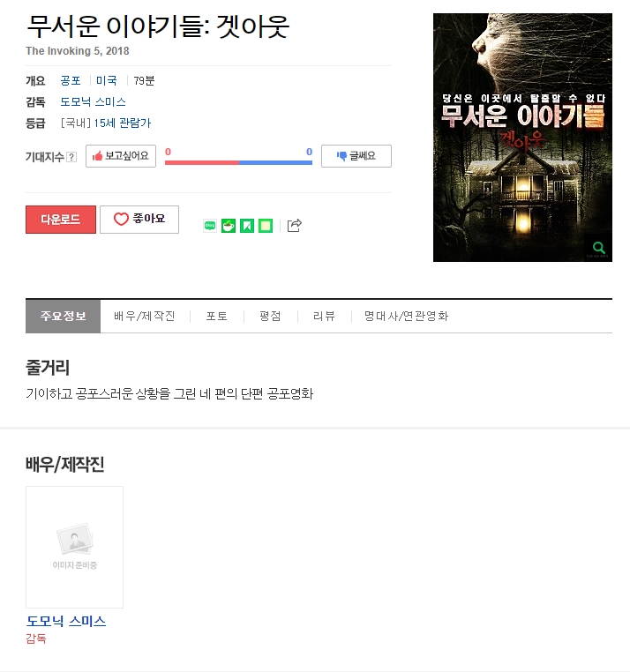Open 명대사/연관영화 tab

click(406, 317)
